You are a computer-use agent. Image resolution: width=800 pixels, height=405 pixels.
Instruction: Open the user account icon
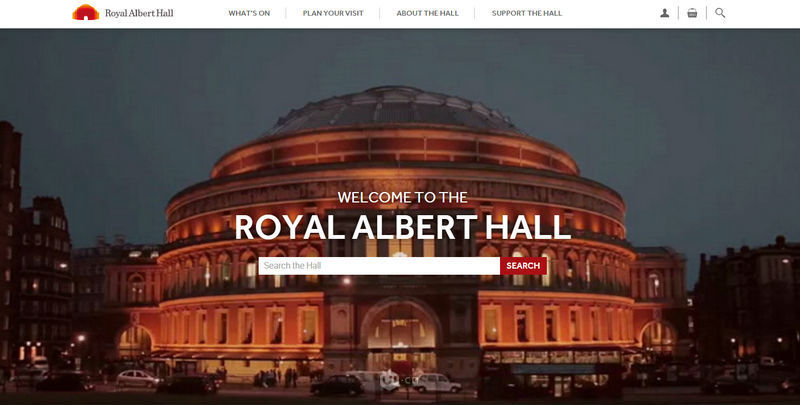coord(664,13)
